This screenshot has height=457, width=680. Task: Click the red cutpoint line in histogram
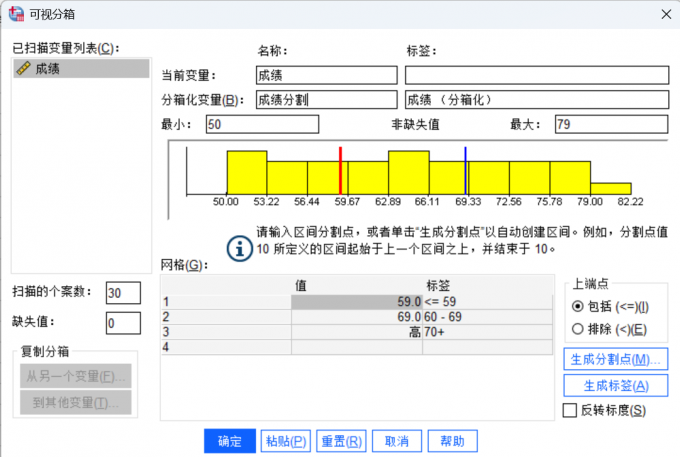pyautogui.click(x=340, y=170)
